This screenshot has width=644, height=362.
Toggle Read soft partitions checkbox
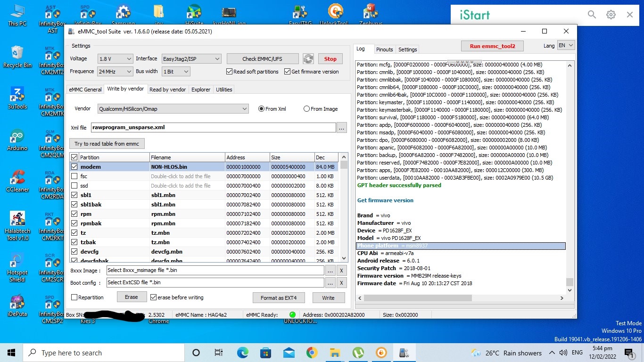pos(229,72)
